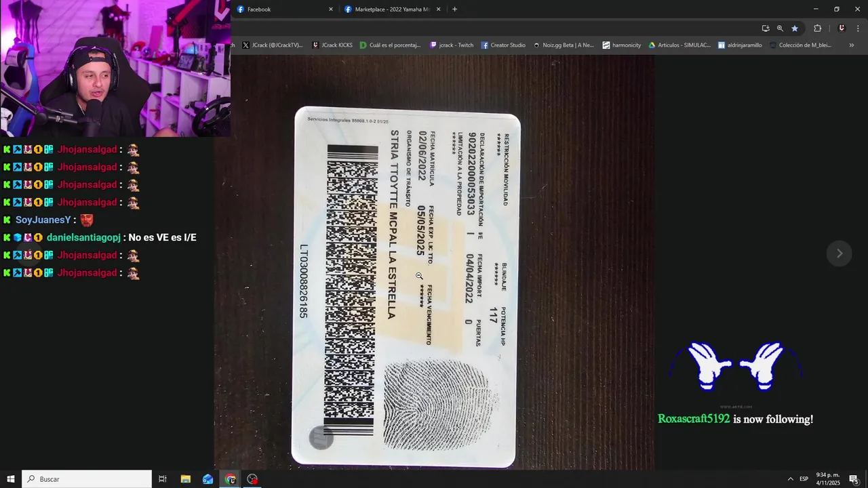Image resolution: width=868 pixels, height=488 pixels.
Task: Open the Creator Studio bookmark
Action: click(x=503, y=45)
